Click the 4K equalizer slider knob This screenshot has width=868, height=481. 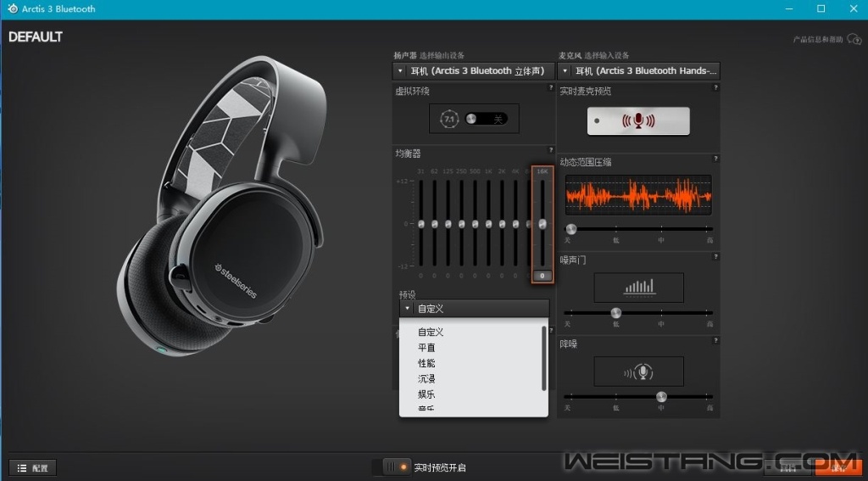pos(516,224)
